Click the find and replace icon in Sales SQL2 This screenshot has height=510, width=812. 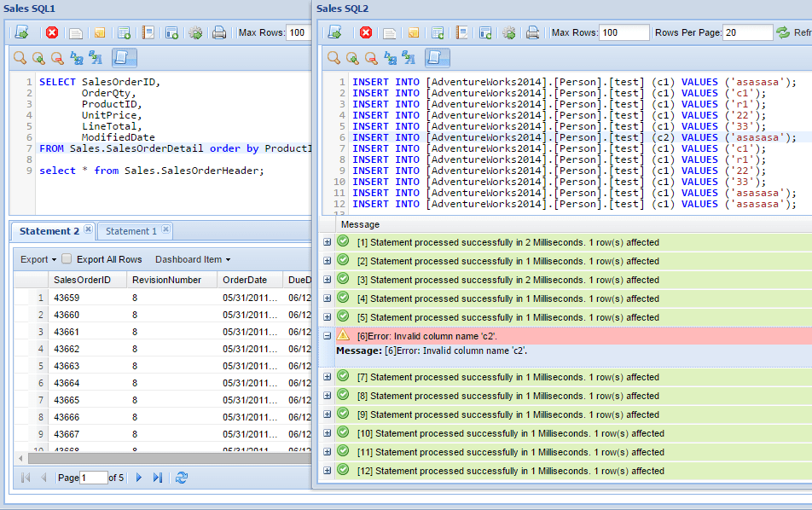tap(390, 58)
